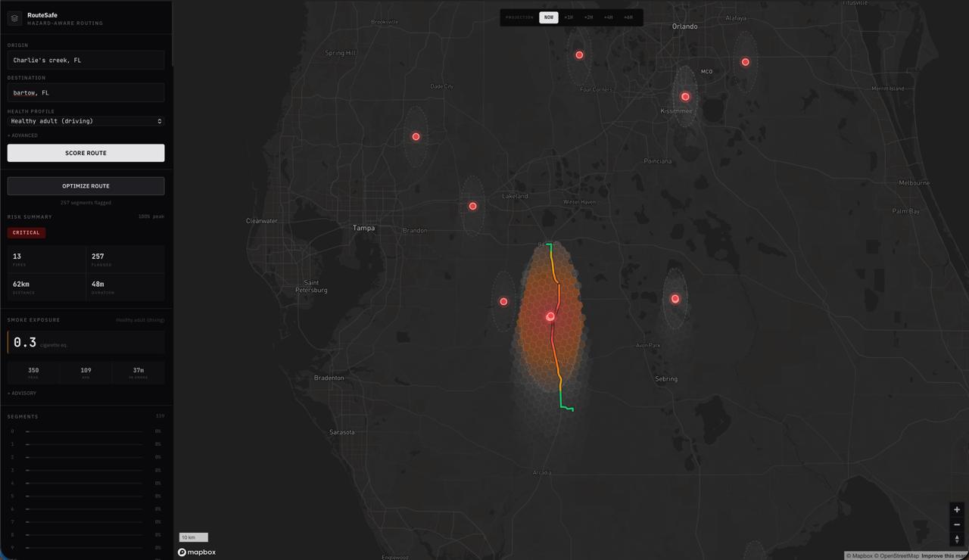Click the 48m duration stat
The image size is (969, 560).
pyautogui.click(x=125, y=287)
